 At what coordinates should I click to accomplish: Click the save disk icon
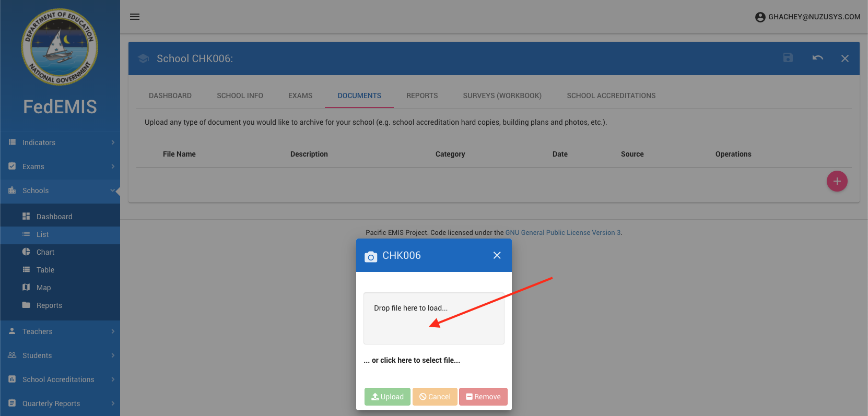point(788,58)
